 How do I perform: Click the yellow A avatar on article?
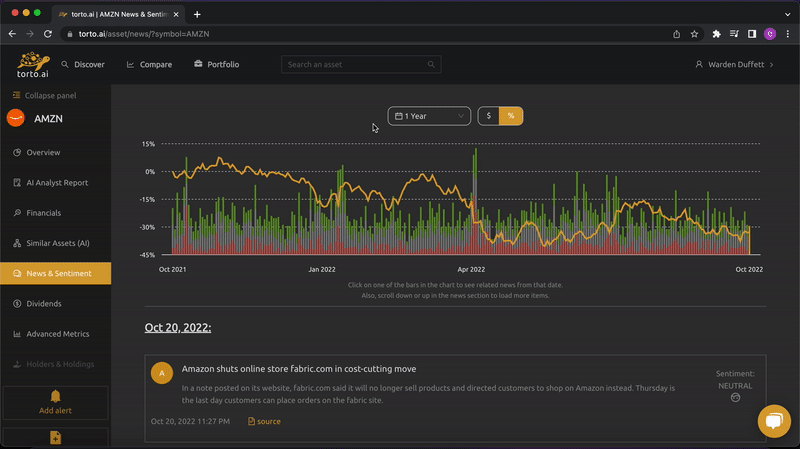click(x=162, y=373)
